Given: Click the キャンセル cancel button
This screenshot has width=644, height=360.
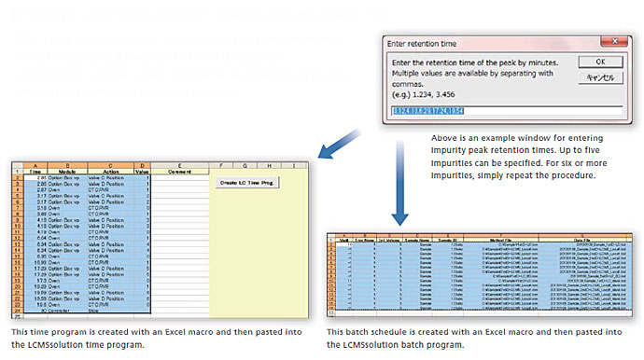Looking at the screenshot, I should click(600, 77).
